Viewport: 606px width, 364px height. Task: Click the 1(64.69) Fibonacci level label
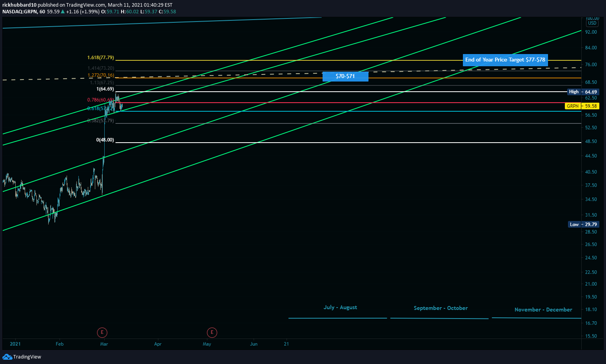coord(105,89)
